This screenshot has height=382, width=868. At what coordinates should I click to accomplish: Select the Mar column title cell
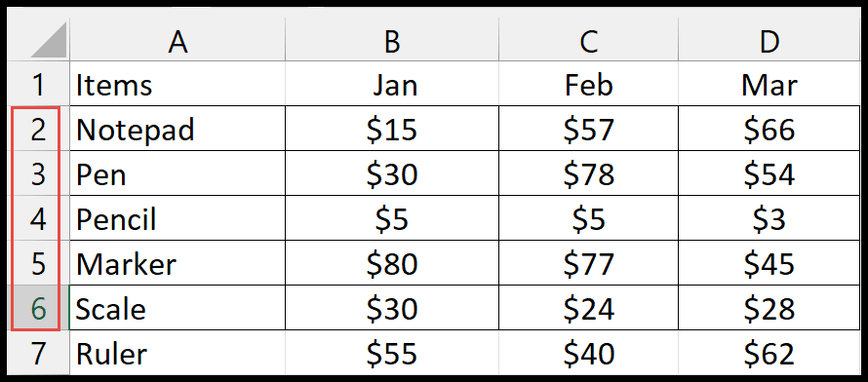pos(769,84)
